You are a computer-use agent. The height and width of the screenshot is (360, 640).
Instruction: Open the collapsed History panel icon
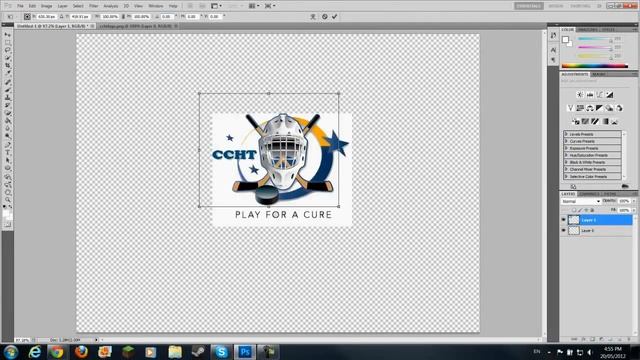pyautogui.click(x=553, y=36)
